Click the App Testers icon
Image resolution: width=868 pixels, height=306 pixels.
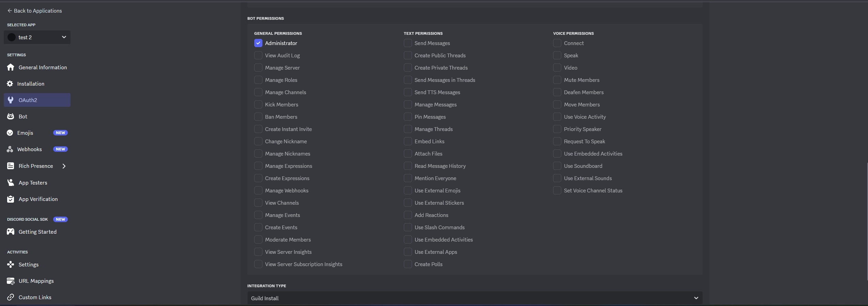tap(11, 183)
